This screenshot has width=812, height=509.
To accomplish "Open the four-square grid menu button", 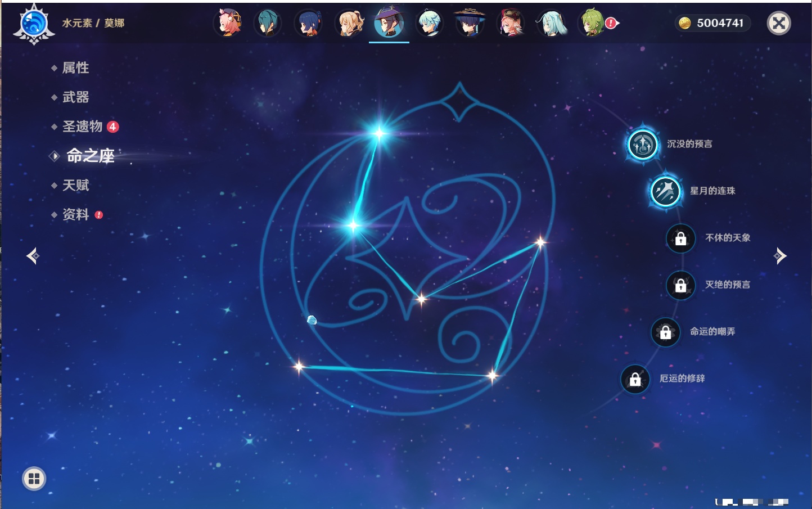I will pyautogui.click(x=34, y=479).
